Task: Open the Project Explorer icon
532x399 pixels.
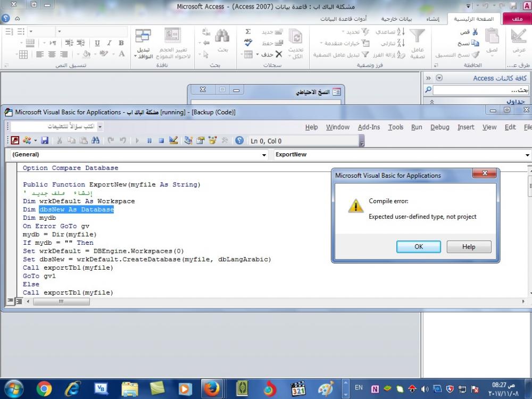Action: point(188,141)
